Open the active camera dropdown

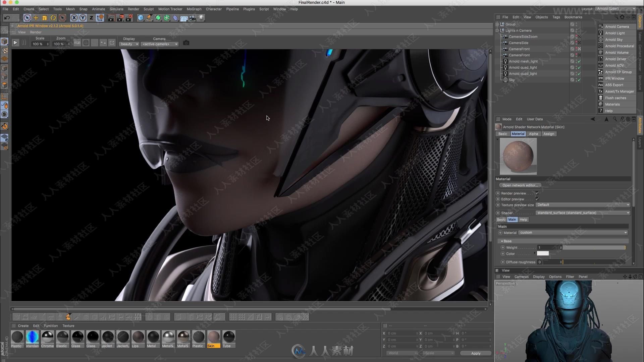(160, 44)
